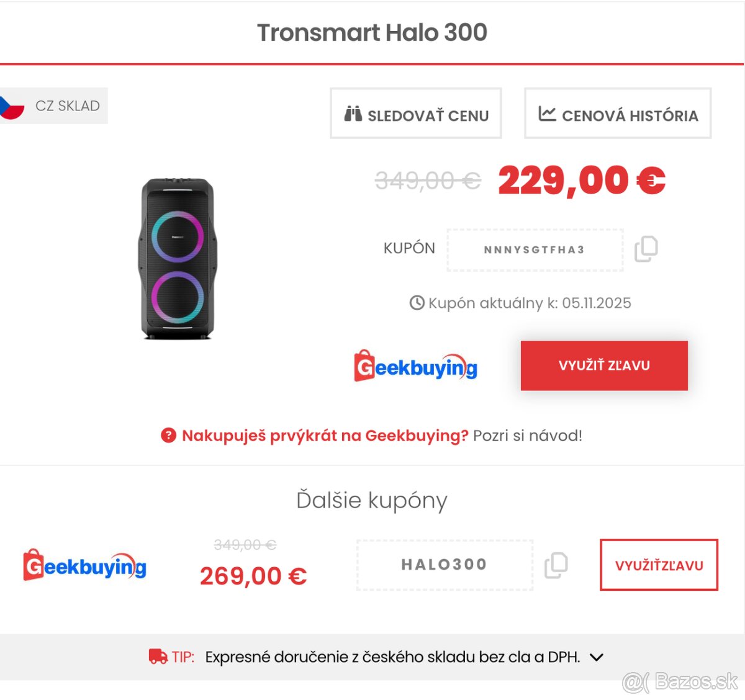Open the Pozri si návod link
Viewport: 745px width, 700px height.
point(526,435)
